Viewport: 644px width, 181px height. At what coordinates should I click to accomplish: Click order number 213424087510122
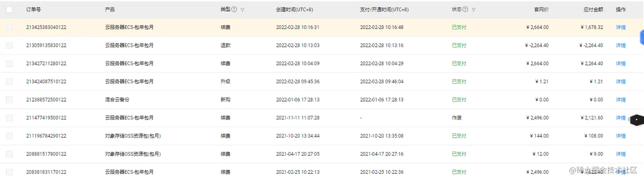tap(46, 82)
